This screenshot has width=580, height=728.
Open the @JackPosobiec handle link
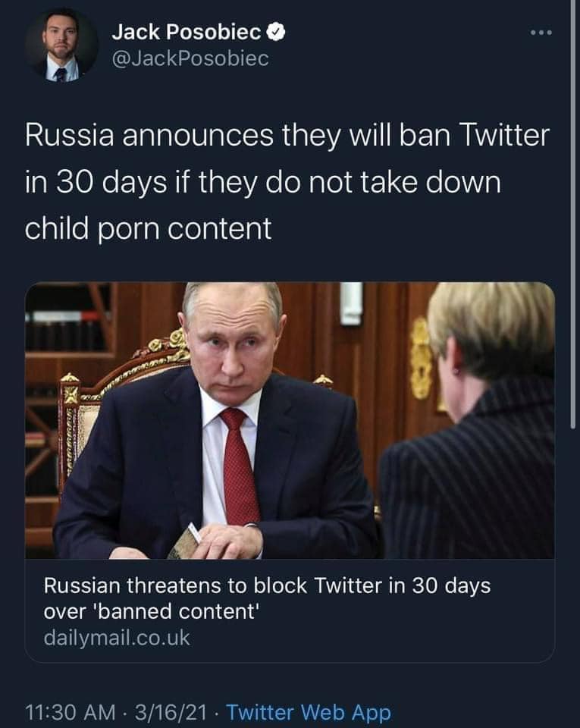190,58
